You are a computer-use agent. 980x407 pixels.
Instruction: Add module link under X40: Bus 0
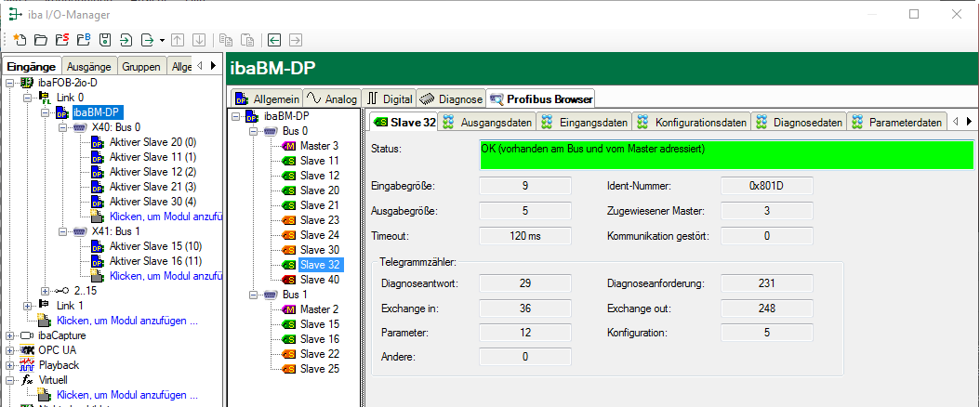[166, 217]
